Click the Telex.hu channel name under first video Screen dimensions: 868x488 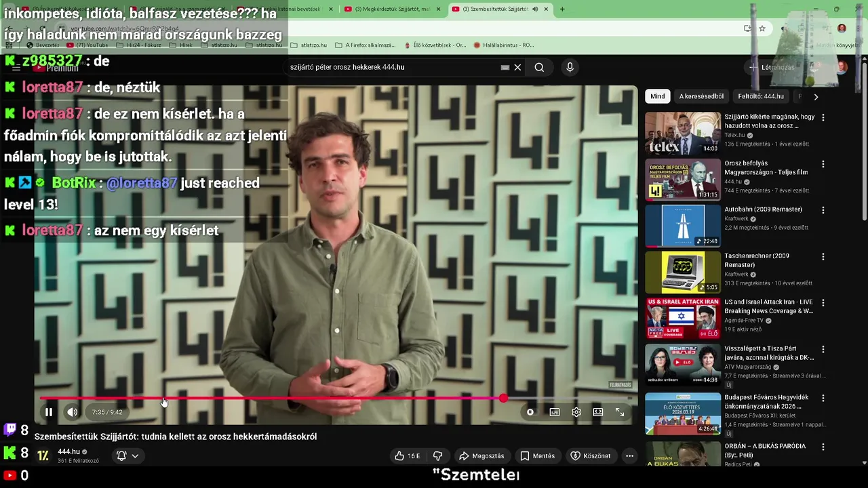(734, 135)
